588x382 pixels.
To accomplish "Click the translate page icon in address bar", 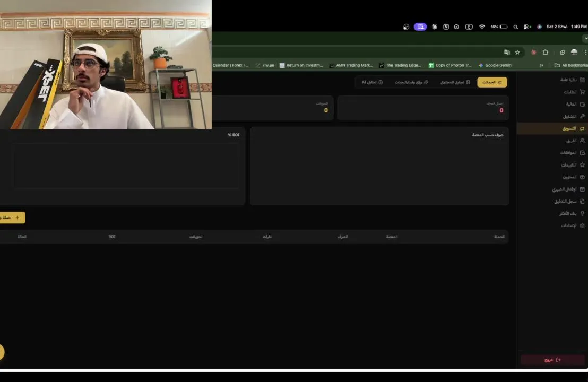I will [x=507, y=53].
